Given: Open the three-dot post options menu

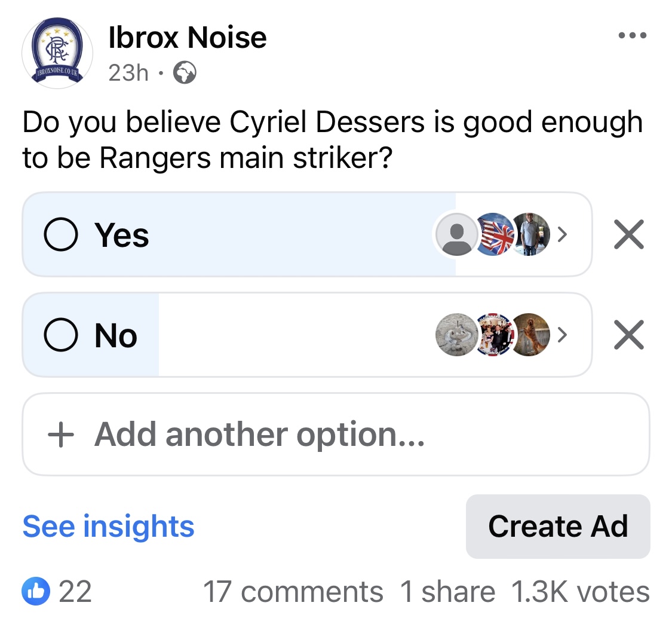Looking at the screenshot, I should 632,36.
